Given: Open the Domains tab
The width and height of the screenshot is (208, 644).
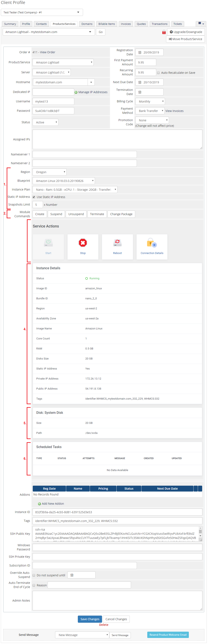Looking at the screenshot, I should 87,24.
